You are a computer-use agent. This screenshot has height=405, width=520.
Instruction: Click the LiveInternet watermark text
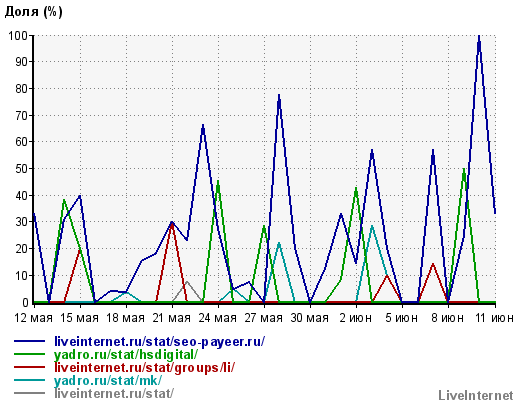(476, 396)
